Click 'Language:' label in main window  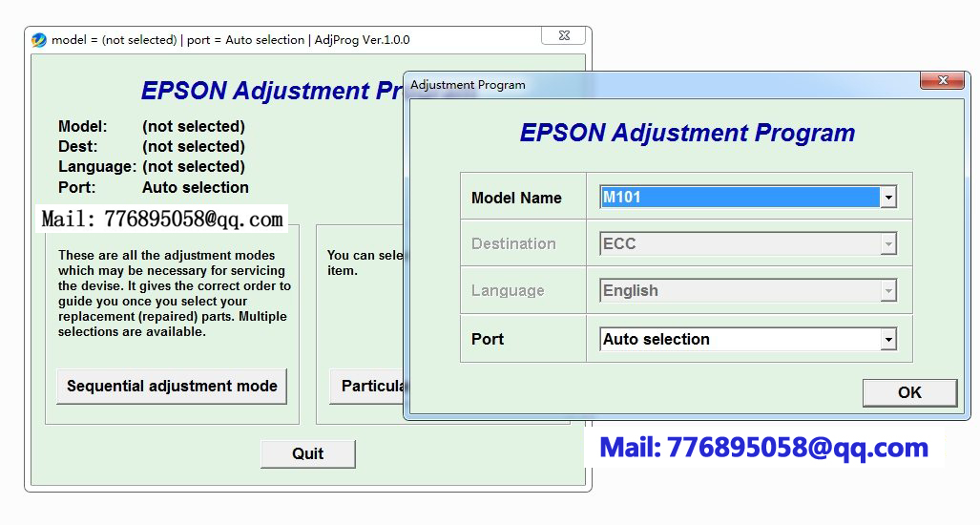[x=97, y=167]
